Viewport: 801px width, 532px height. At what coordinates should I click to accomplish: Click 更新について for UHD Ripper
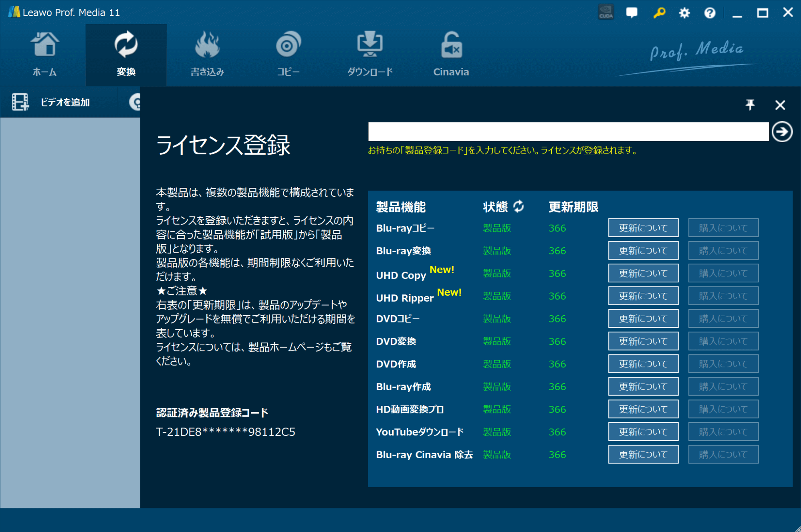(643, 296)
